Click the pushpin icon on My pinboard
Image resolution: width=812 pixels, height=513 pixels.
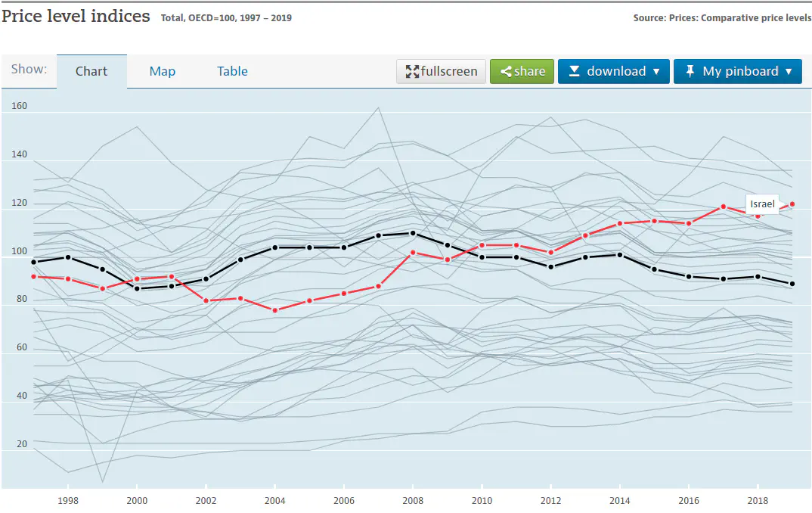(690, 71)
